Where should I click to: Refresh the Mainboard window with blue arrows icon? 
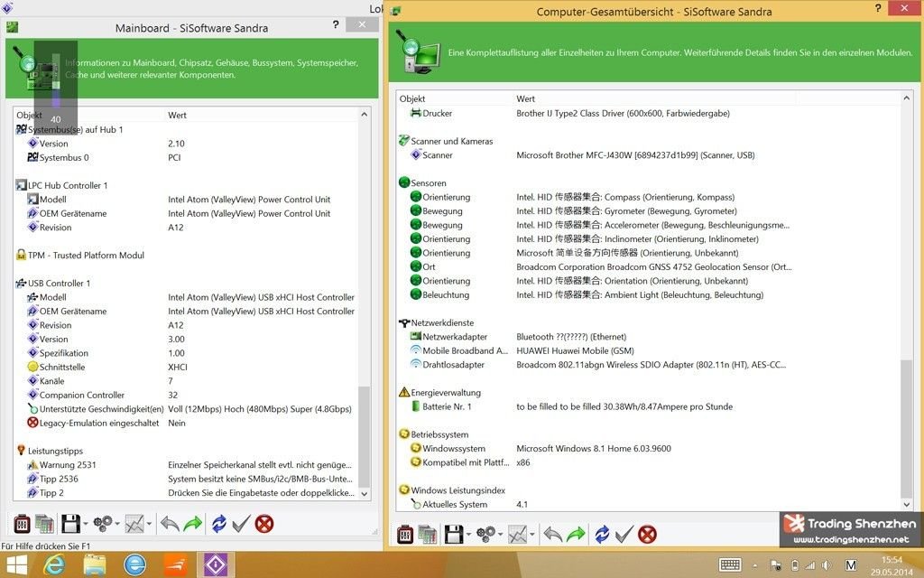[218, 524]
